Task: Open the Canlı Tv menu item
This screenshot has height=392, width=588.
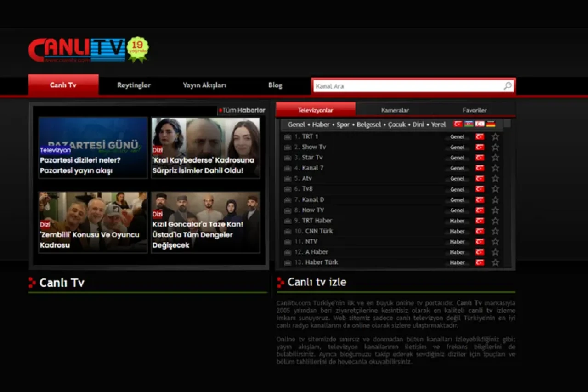Action: pyautogui.click(x=63, y=85)
